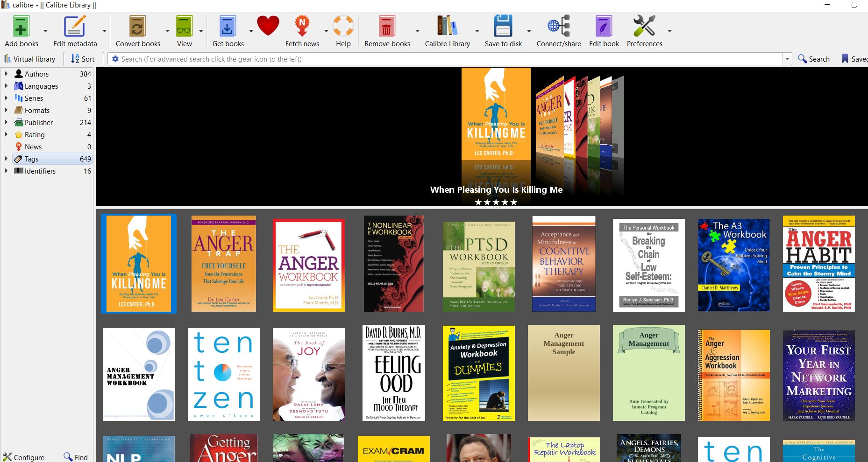Click the Convert books icon
This screenshot has height=462, width=868.
[x=137, y=26]
